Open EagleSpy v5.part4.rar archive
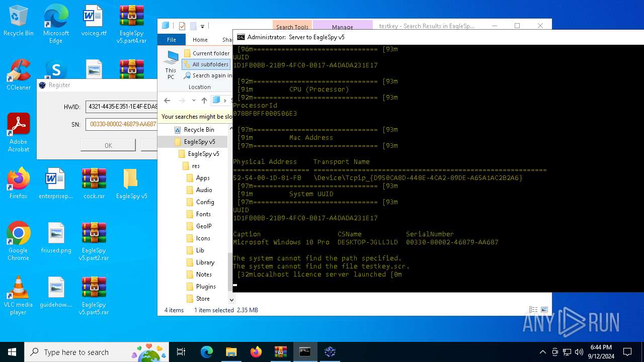This screenshot has width=644, height=362. (x=131, y=24)
